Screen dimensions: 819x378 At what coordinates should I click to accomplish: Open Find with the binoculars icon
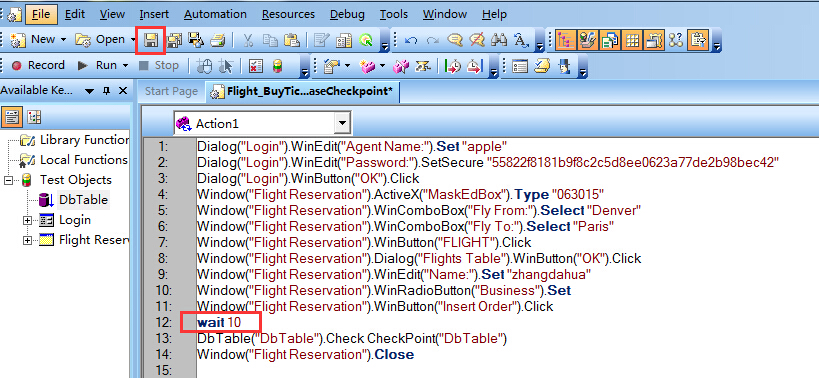[499, 40]
